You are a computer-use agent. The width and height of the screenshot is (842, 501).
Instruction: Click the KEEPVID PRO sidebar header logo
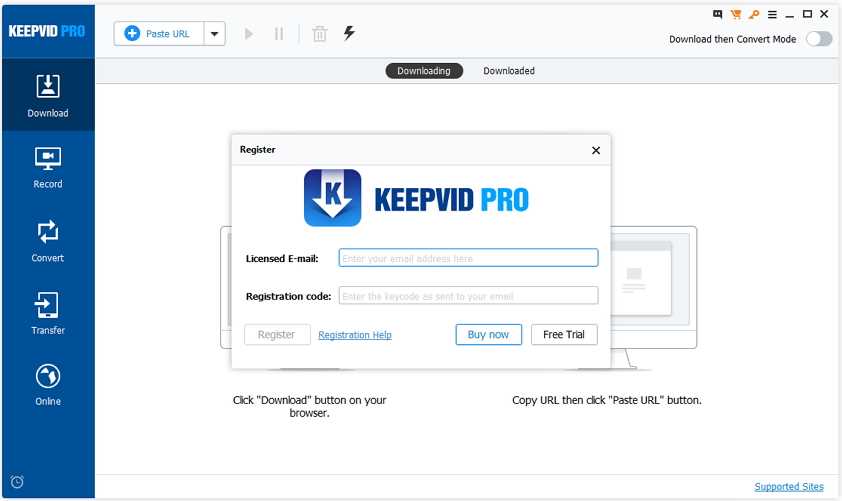pos(47,31)
